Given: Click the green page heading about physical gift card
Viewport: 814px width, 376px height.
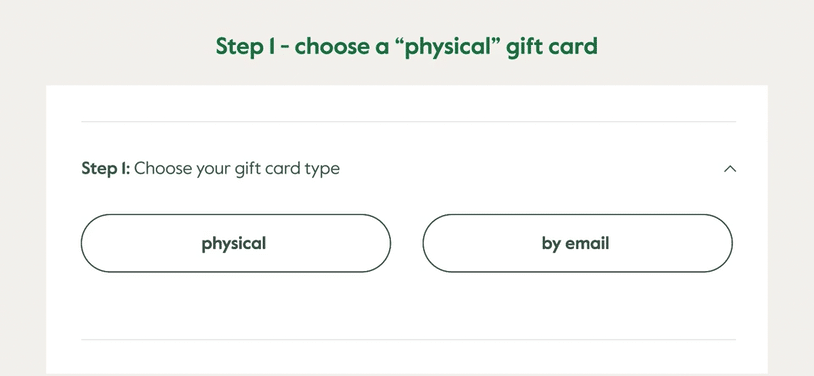Looking at the screenshot, I should [406, 47].
